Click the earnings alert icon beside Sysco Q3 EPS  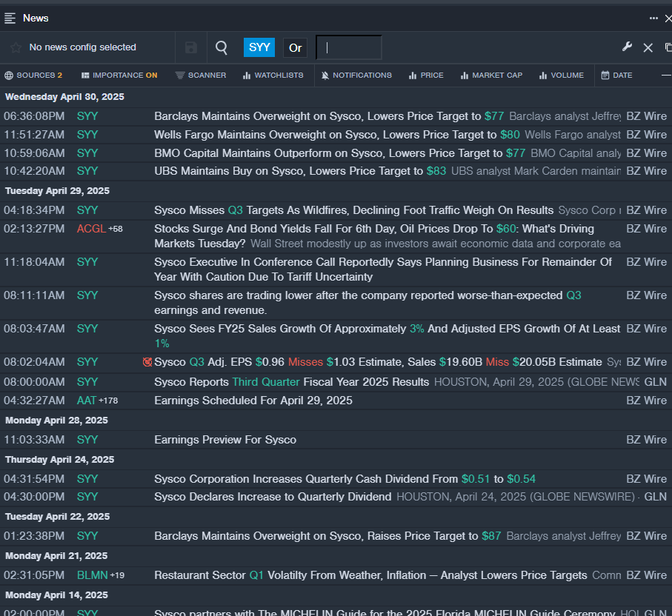tap(147, 362)
